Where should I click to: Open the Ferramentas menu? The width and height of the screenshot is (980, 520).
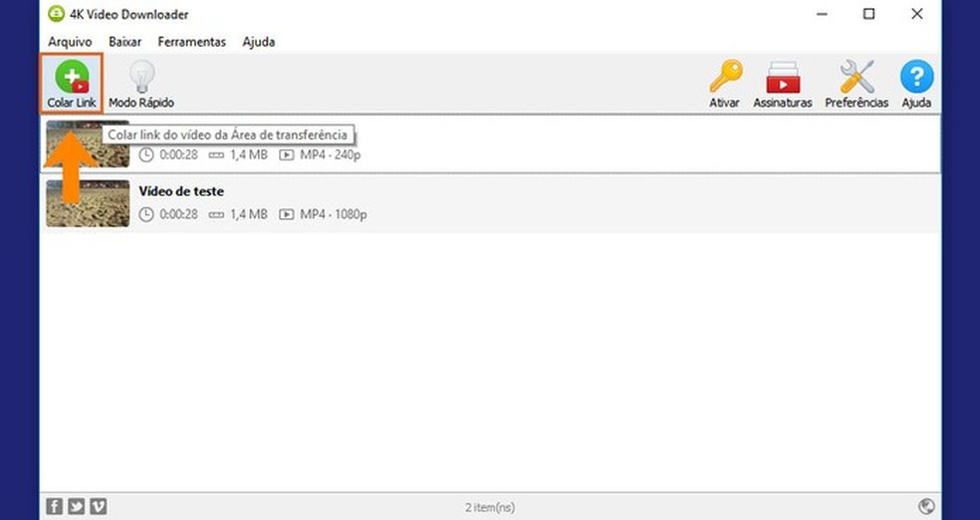point(192,42)
